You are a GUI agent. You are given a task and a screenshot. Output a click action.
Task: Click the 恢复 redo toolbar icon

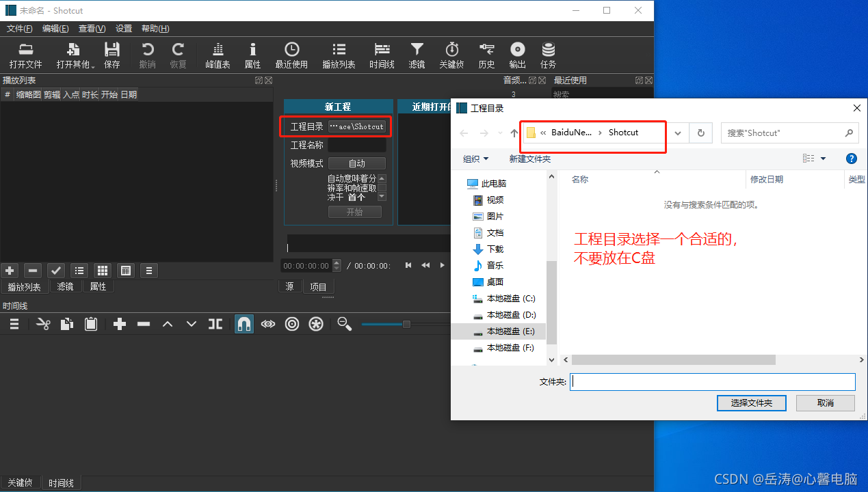(178, 55)
